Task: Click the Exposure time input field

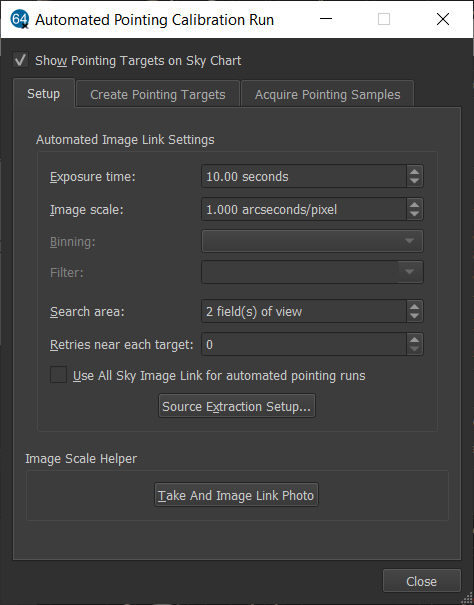Action: click(x=304, y=177)
